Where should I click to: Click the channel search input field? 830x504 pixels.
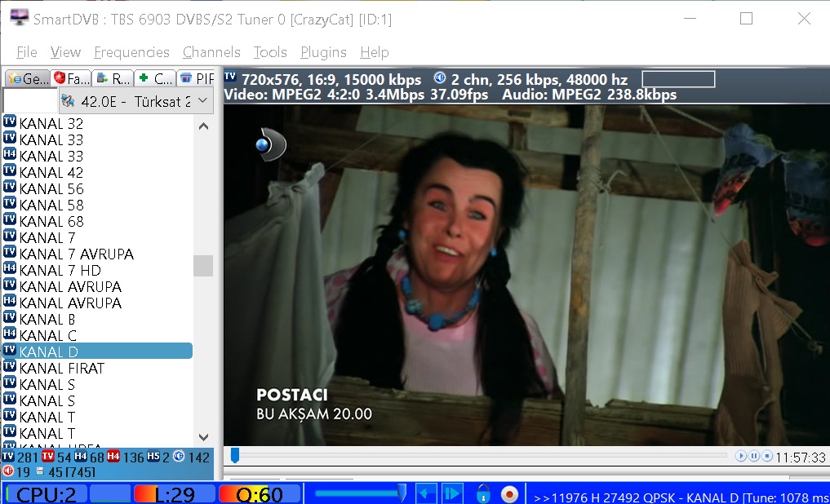click(30, 101)
